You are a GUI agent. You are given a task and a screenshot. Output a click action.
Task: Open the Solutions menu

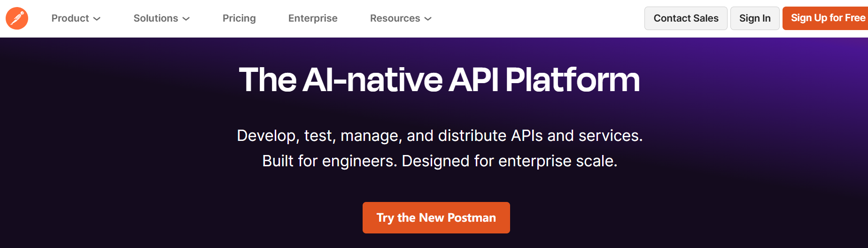161,18
